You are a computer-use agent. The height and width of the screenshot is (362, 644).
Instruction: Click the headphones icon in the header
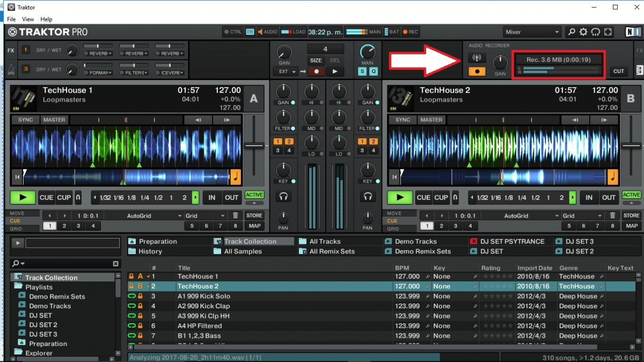tap(596, 32)
